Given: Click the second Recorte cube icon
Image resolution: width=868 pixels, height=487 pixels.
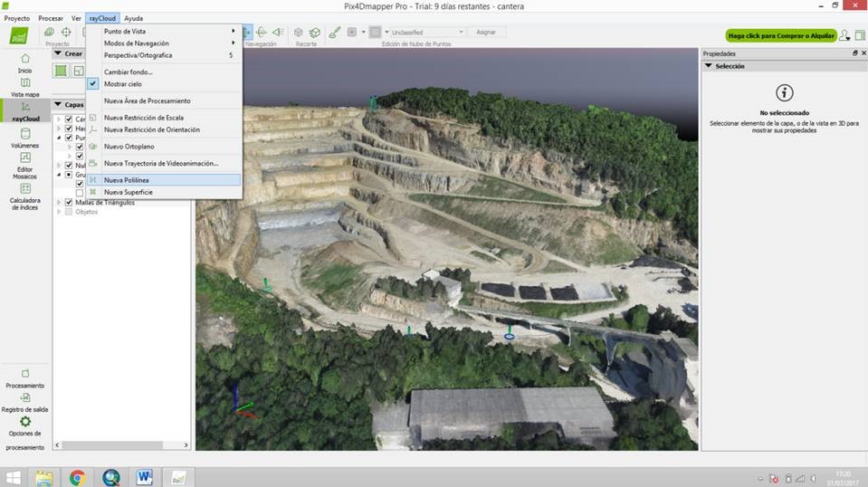Looking at the screenshot, I should [315, 32].
